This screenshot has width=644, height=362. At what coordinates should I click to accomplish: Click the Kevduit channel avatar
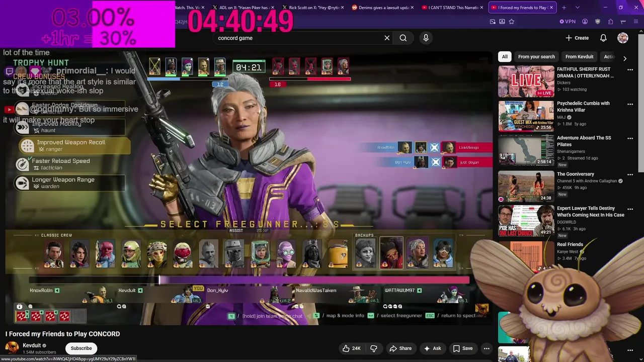12,348
